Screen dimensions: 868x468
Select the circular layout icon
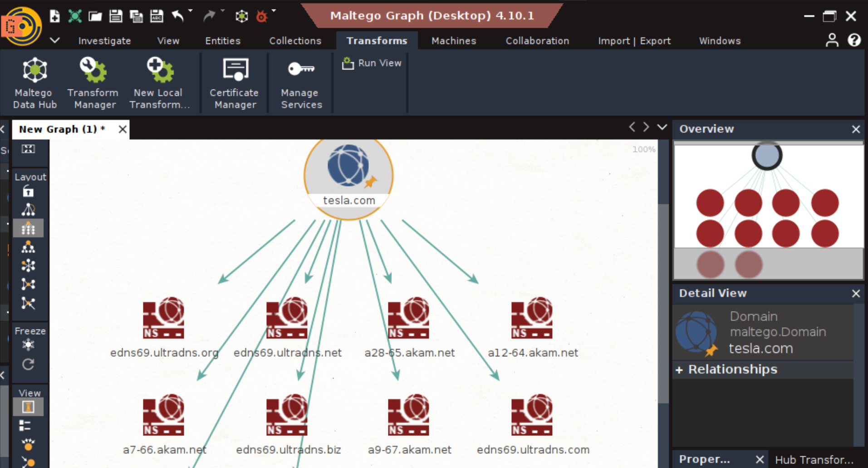pos(28,266)
